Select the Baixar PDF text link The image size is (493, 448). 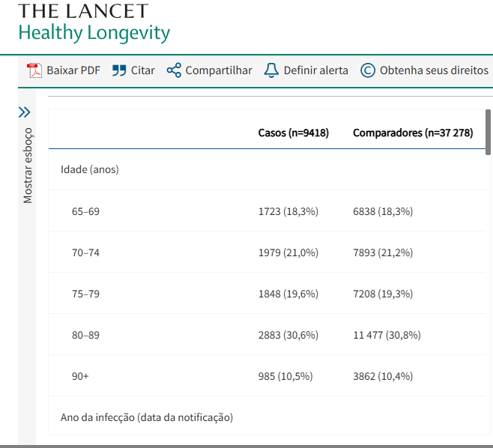click(73, 70)
